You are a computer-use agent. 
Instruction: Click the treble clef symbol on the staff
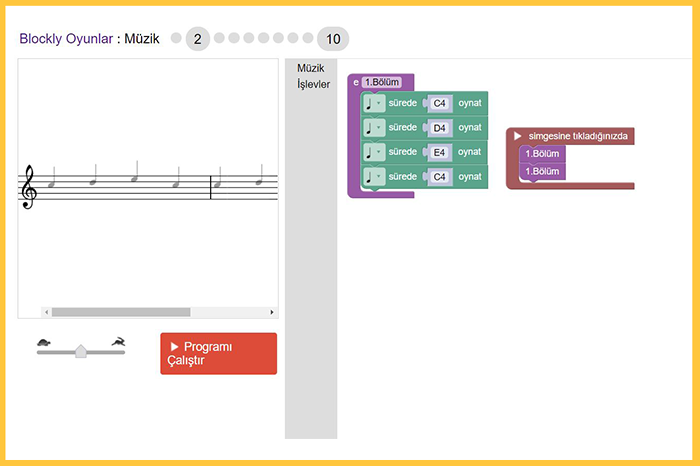point(29,187)
